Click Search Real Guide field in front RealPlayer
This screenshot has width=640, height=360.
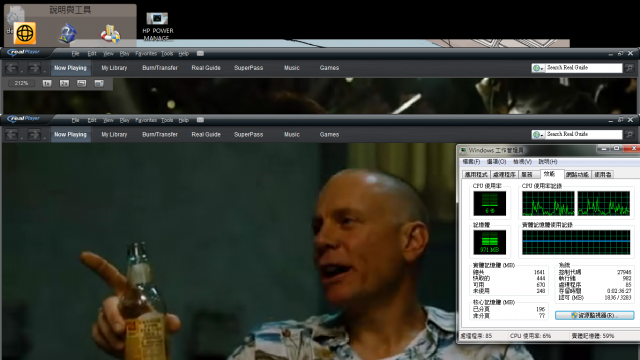[584, 134]
